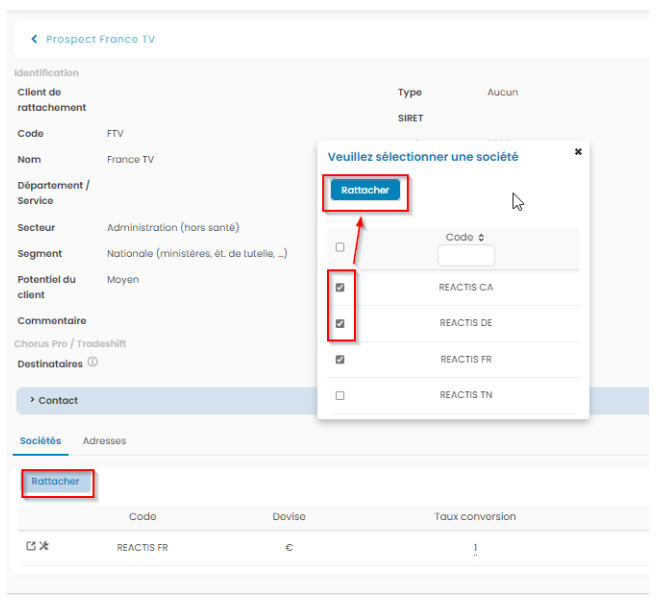
Task: Toggle the REACTIS FR checkbox in dialog
Action: [340, 360]
